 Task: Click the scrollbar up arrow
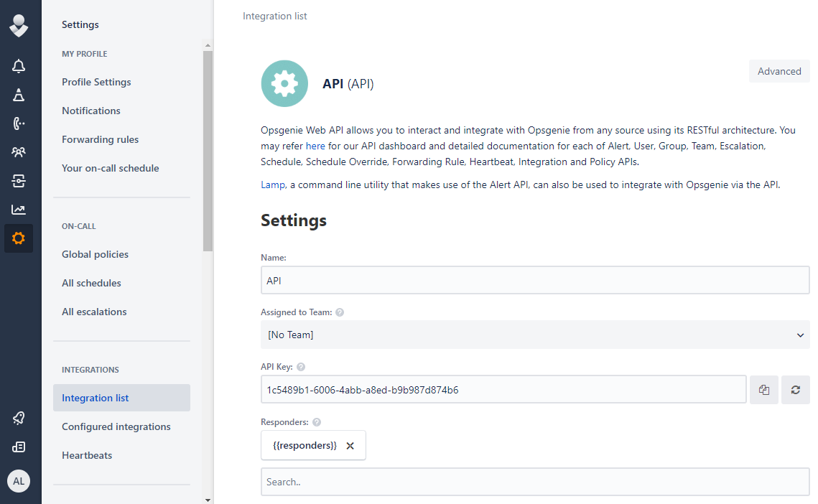tap(208, 45)
